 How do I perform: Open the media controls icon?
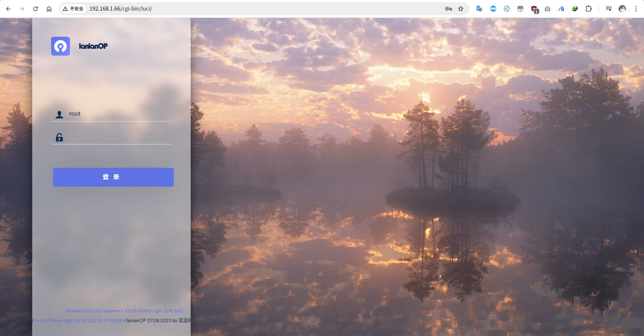[x=609, y=9]
